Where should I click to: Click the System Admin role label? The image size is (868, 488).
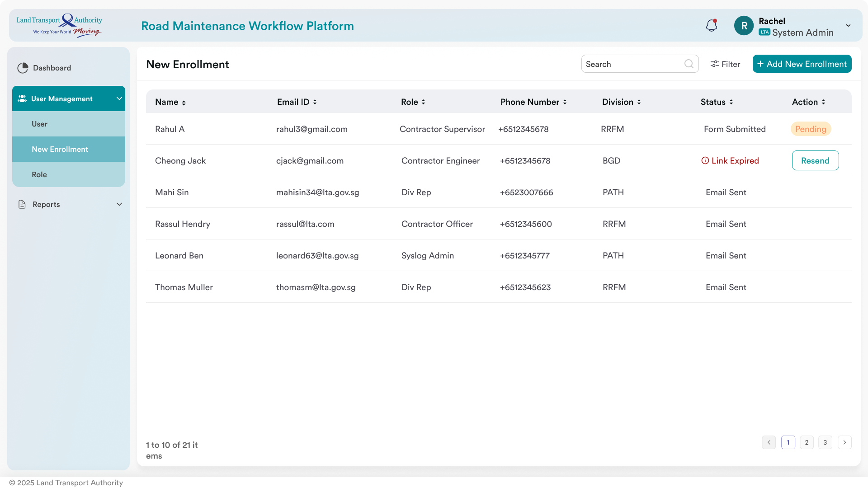pos(802,33)
